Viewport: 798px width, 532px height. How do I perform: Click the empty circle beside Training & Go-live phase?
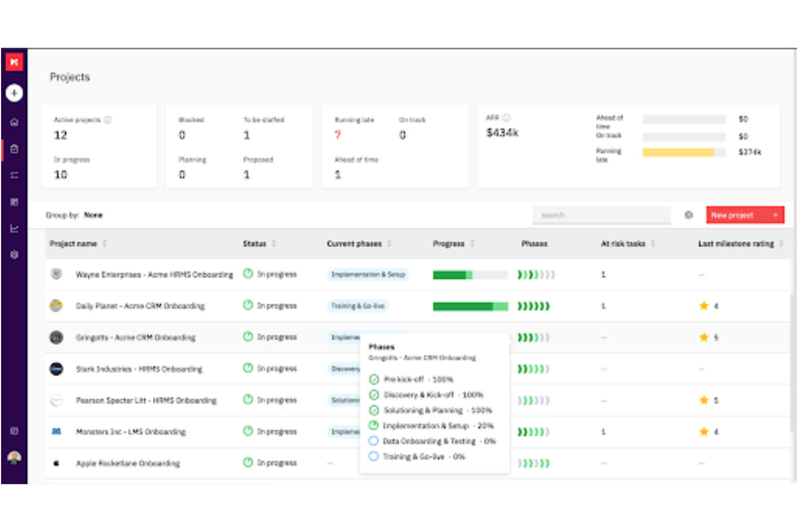point(373,457)
